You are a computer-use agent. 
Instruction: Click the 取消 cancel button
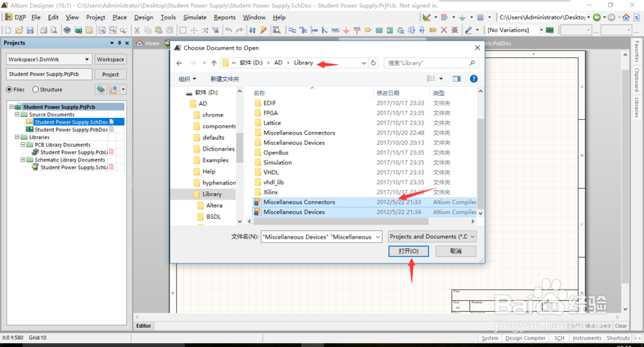[455, 251]
